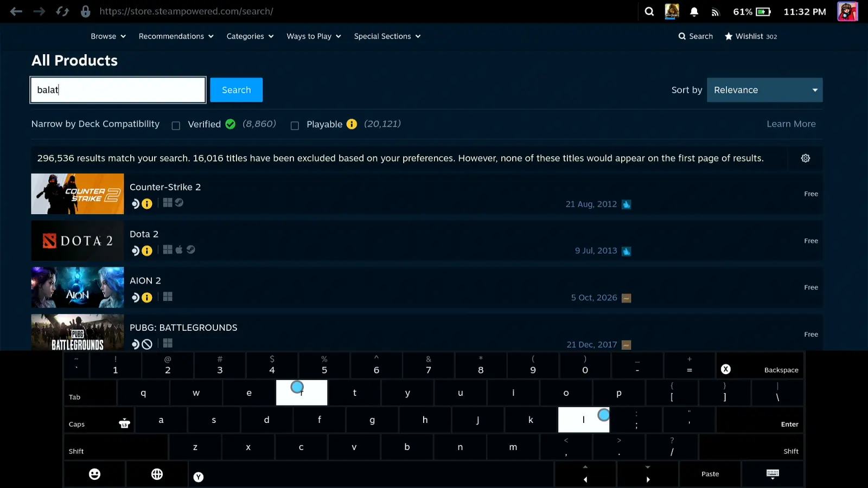Open search preferences gear icon
This screenshot has width=868, height=488.
pyautogui.click(x=806, y=158)
